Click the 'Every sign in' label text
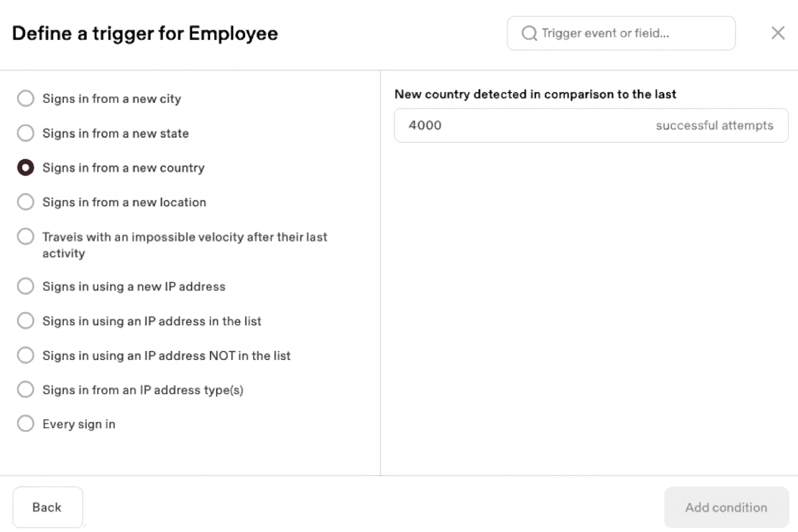 point(79,424)
